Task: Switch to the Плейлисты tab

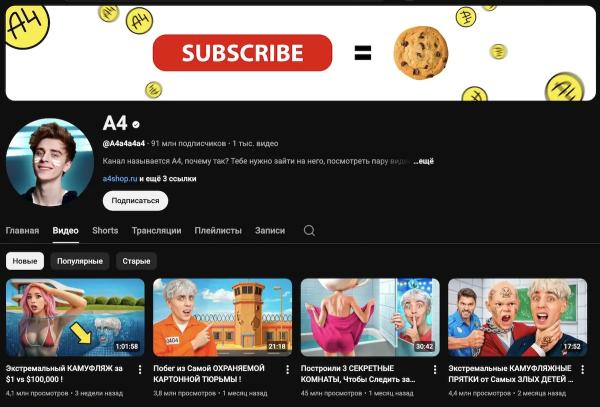Action: (218, 230)
